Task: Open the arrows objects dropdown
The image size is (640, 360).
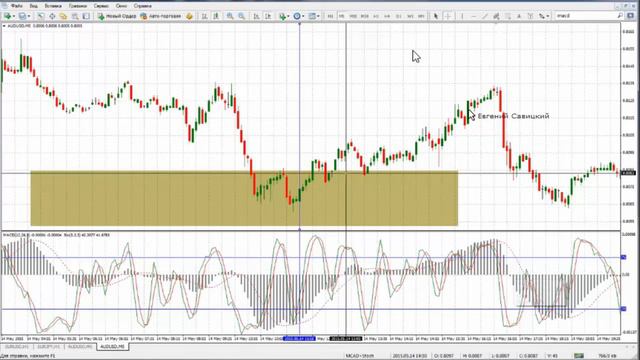Action: tap(544, 16)
